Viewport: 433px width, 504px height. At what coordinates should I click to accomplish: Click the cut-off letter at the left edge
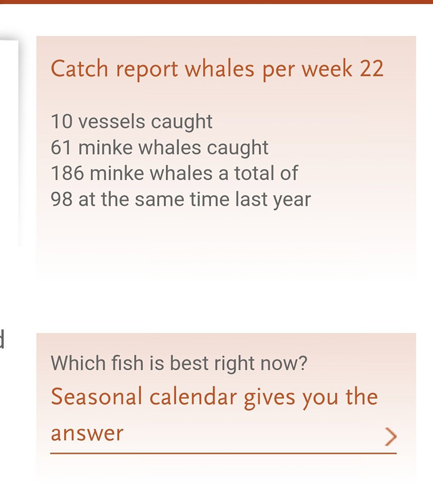(x=2, y=338)
